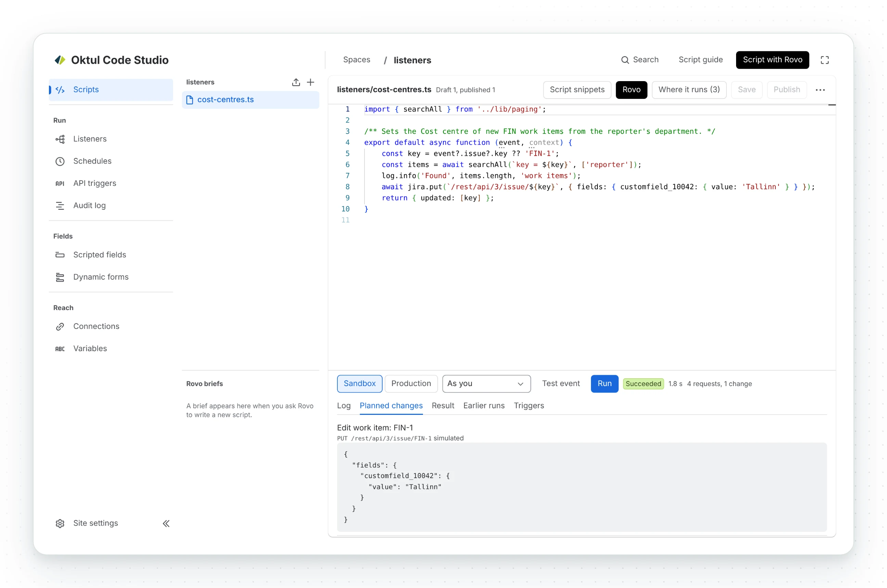Image resolution: width=887 pixels, height=588 pixels.
Task: Click the Audit log lines icon
Action: pyautogui.click(x=60, y=205)
